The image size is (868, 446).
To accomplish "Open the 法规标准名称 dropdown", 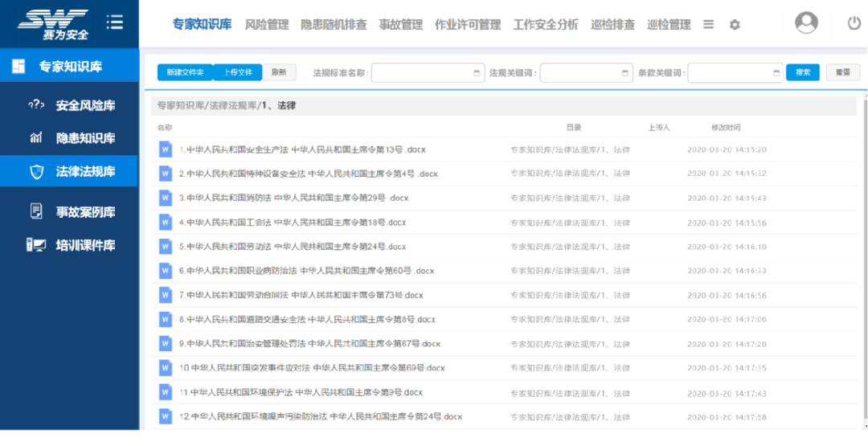I will pos(428,73).
